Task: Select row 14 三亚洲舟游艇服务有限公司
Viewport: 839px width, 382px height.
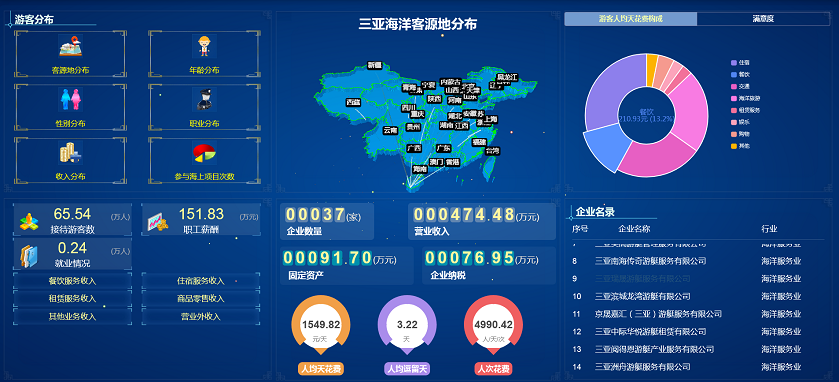Action: [698, 367]
